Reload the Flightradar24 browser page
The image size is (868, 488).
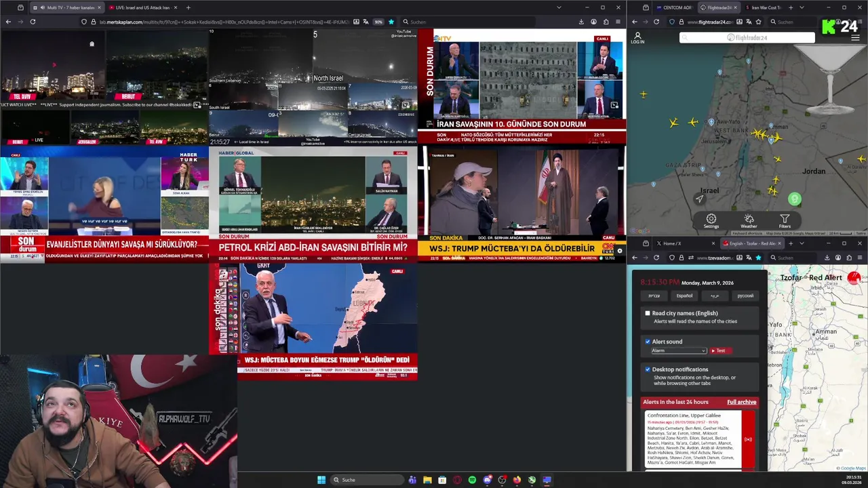656,22
